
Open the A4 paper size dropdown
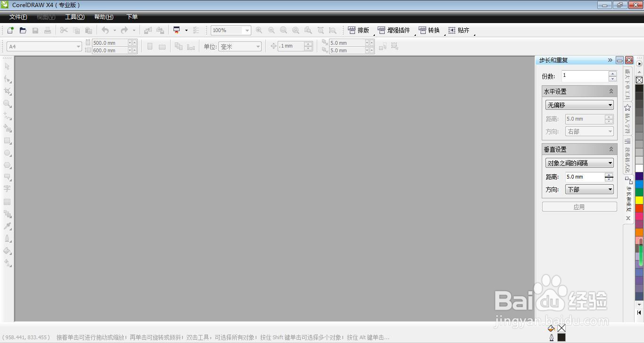(x=79, y=46)
